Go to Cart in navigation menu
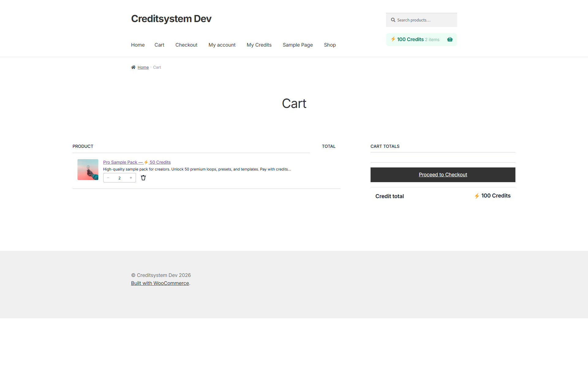The image size is (588, 368). pos(159,45)
